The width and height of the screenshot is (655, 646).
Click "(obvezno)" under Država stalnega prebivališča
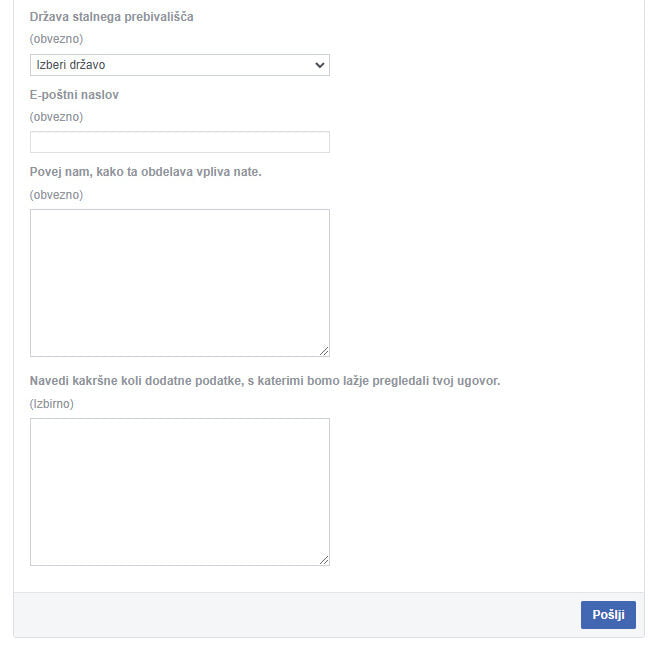click(56, 39)
